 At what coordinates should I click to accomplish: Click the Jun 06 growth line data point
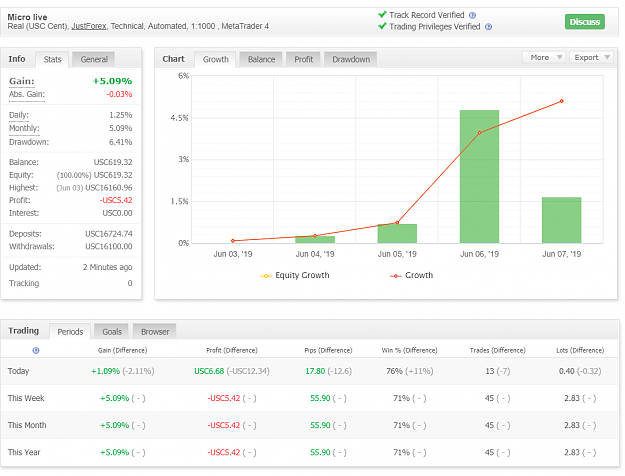point(479,133)
